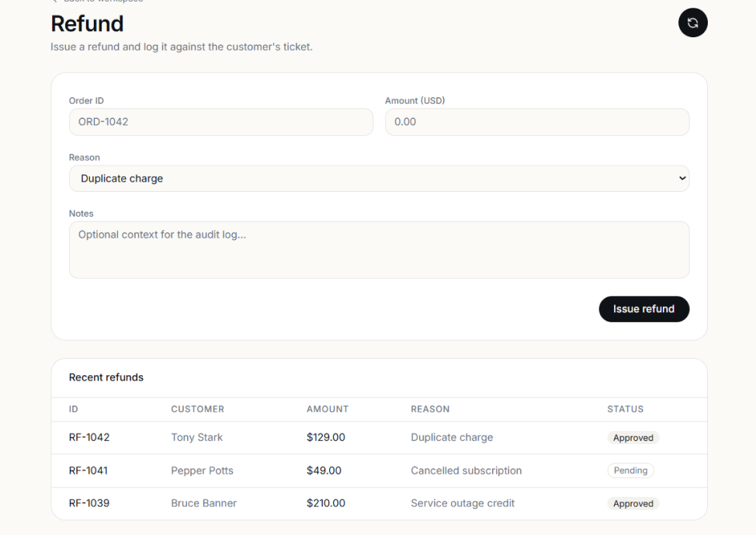Click the $129.00 amount cell
Image resolution: width=756 pixels, height=535 pixels.
(326, 437)
